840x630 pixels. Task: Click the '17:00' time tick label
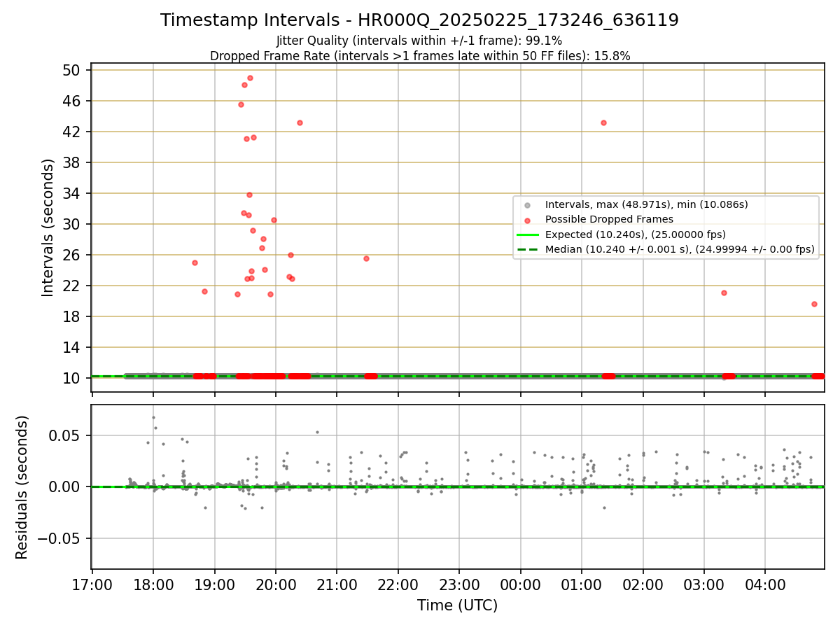click(92, 584)
